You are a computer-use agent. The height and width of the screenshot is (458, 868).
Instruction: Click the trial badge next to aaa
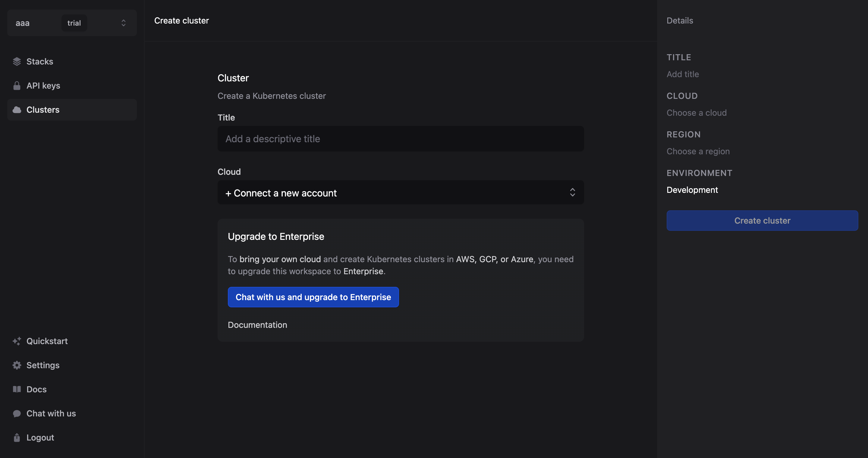point(74,23)
